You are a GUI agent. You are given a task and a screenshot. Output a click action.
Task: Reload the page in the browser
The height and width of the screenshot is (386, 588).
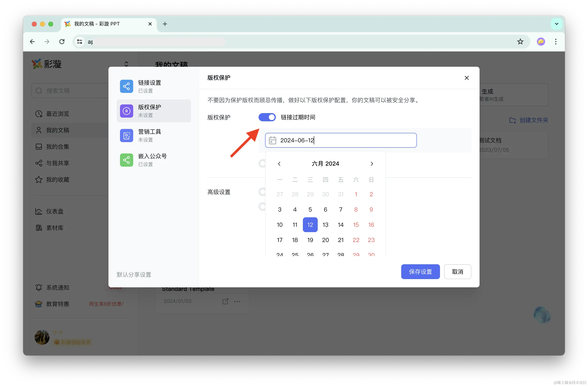(x=62, y=41)
